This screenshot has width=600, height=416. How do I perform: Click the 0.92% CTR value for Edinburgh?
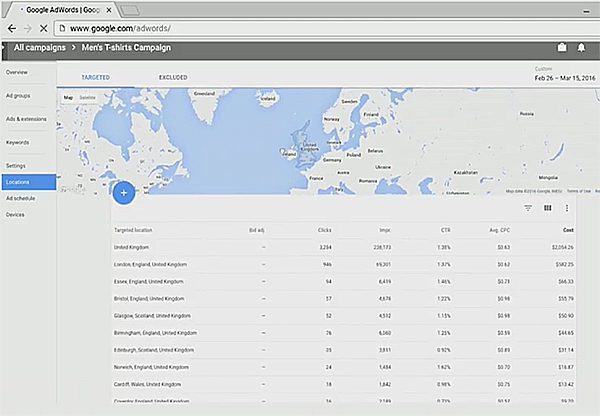tap(444, 350)
